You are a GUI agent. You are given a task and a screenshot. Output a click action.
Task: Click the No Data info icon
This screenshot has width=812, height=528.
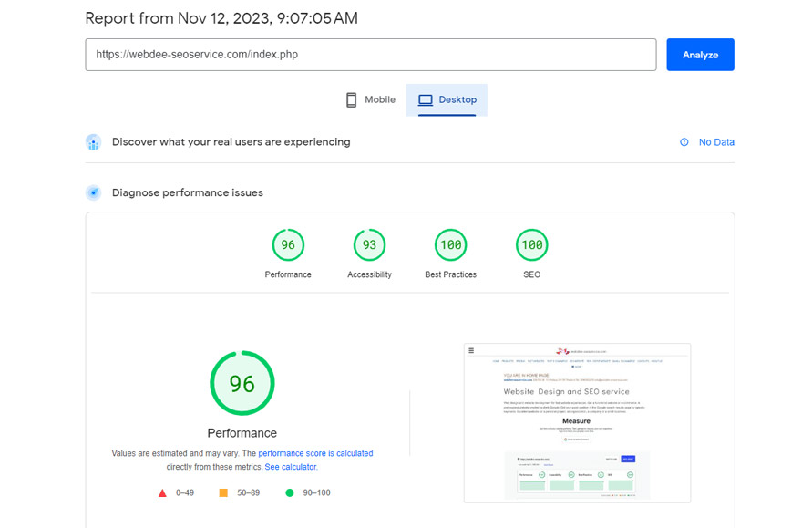[684, 142]
